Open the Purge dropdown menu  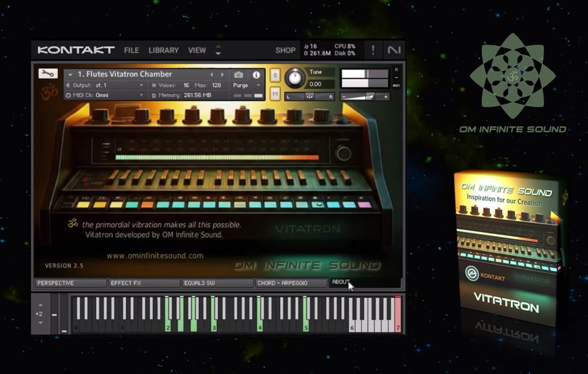coord(246,85)
